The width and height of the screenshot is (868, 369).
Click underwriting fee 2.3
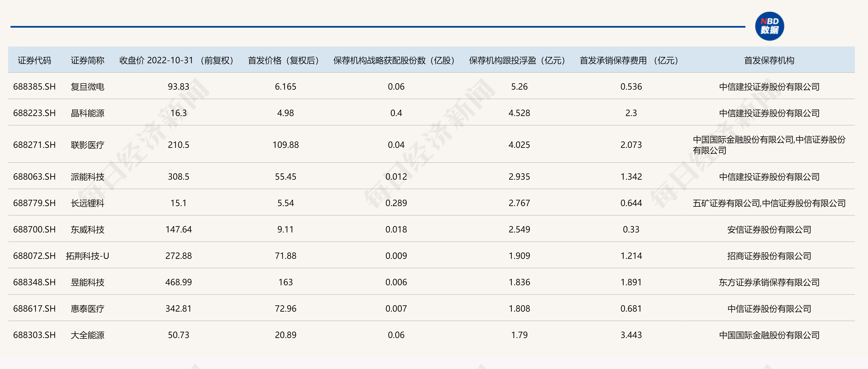631,113
